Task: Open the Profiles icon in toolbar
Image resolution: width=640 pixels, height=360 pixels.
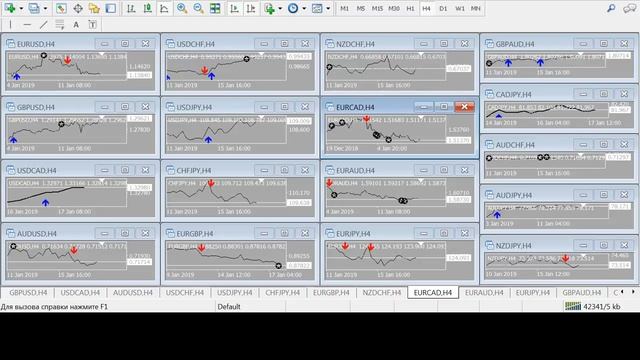Action: (34, 8)
